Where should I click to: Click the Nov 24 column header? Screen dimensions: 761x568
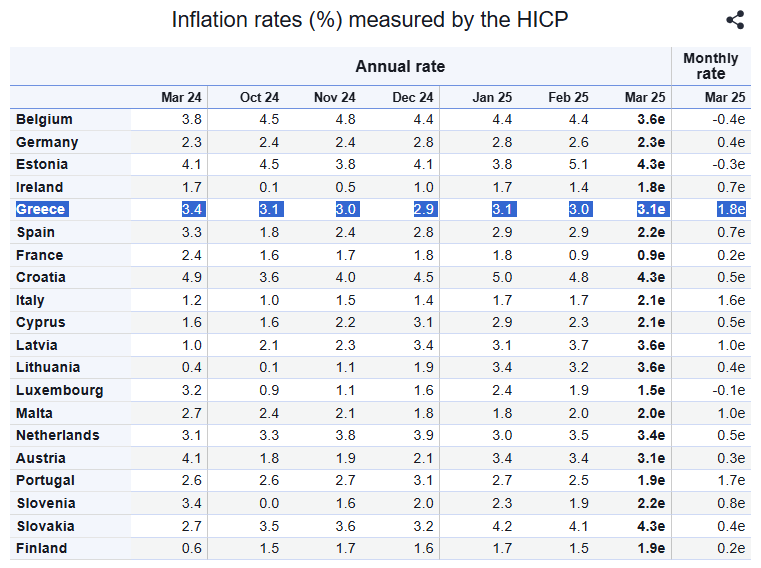coord(334,97)
